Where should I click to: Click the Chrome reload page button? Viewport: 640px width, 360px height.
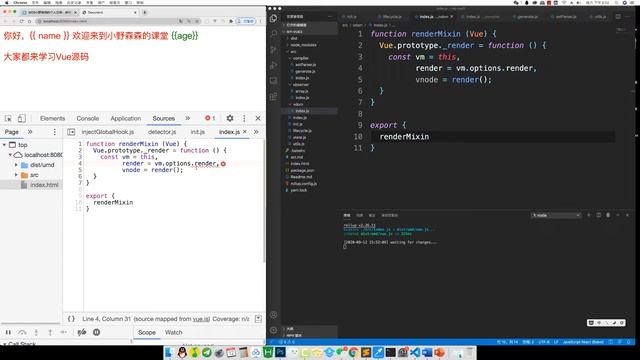[x=22, y=21]
